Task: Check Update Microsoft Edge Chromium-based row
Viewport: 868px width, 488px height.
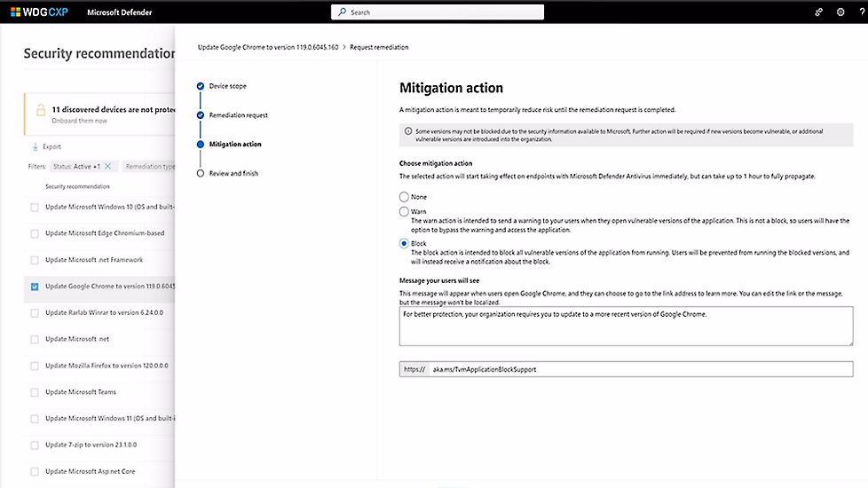Action: (35, 233)
